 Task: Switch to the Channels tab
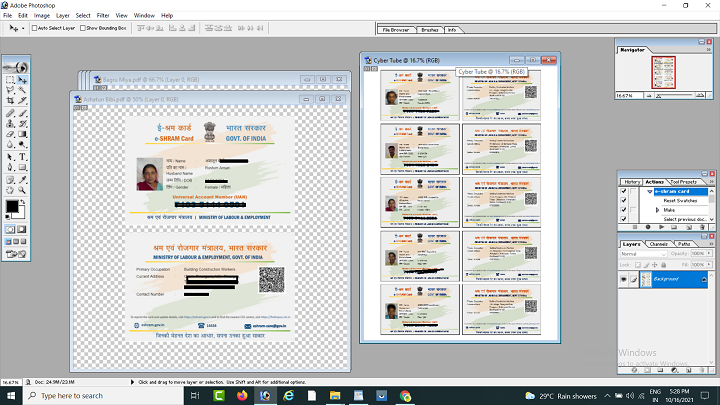[658, 244]
